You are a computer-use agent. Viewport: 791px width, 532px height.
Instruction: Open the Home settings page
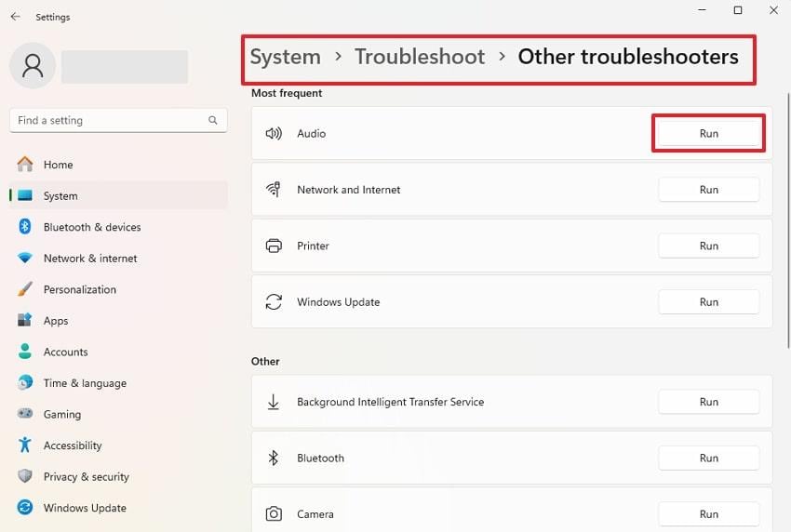click(x=118, y=165)
